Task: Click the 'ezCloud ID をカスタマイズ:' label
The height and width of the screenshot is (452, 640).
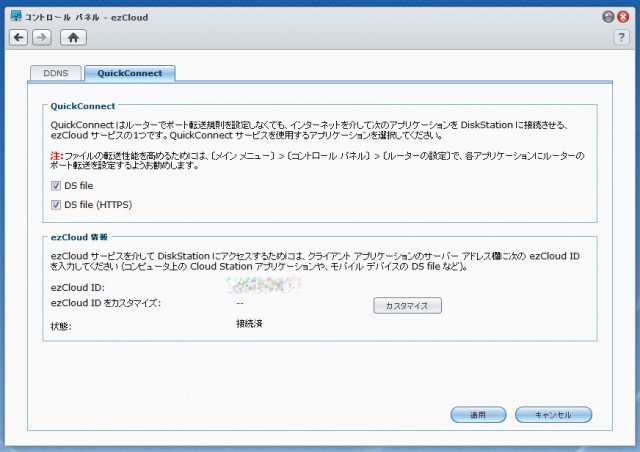Action: [x=106, y=303]
